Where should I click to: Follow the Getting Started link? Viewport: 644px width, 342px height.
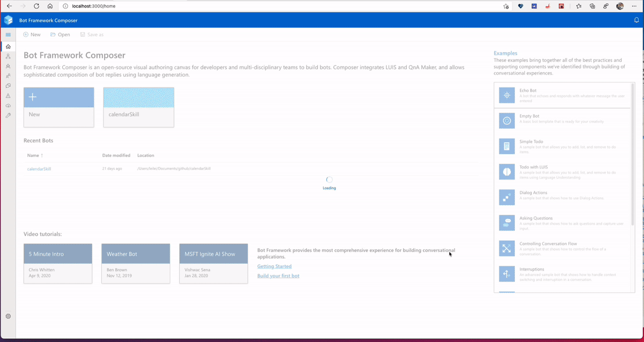pyautogui.click(x=274, y=266)
